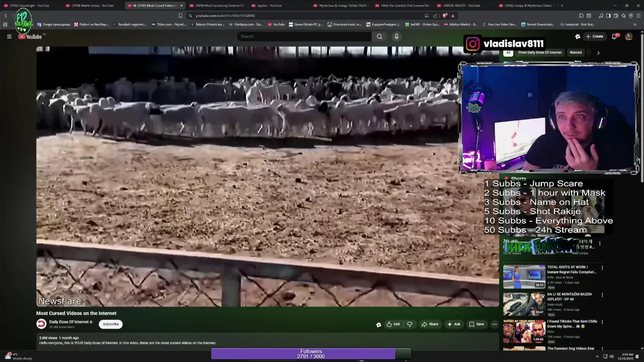Open options for 'TOTAL IDIOTS AT WORK' video
Image resolution: width=644 pixels, height=362 pixels.
coord(602,268)
